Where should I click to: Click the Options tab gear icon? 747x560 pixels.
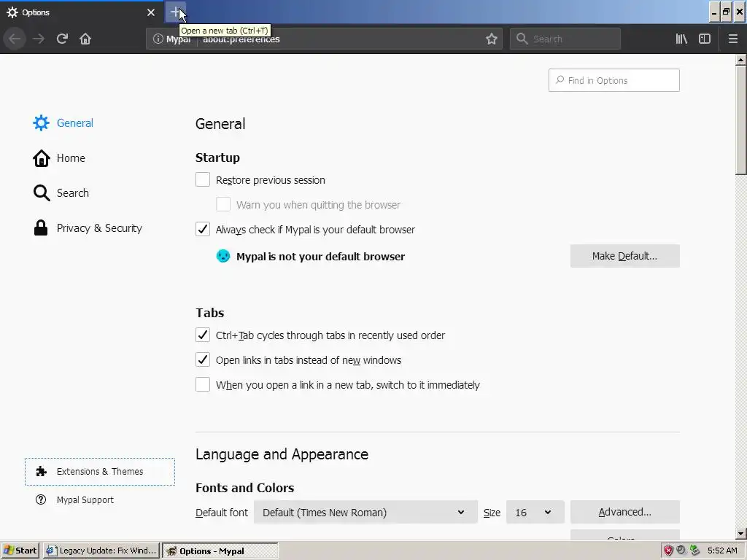click(x=12, y=12)
